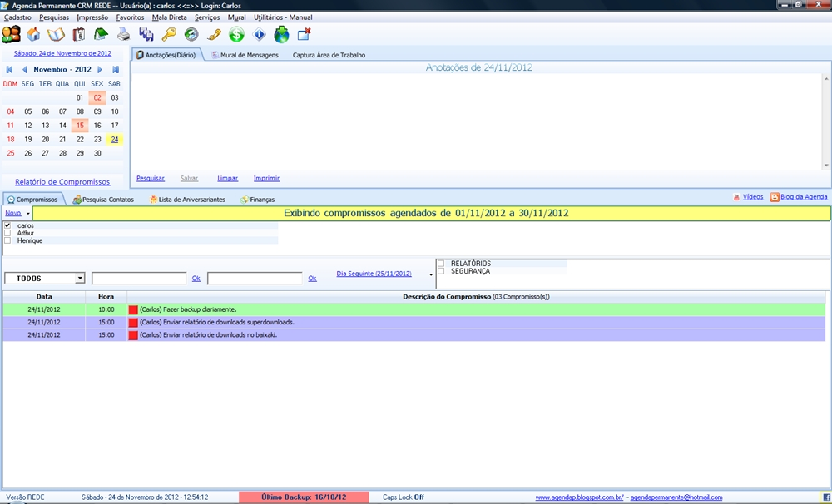Viewport: 832px width, 504px height.
Task: Select day 02 in the calendar
Action: point(97,97)
